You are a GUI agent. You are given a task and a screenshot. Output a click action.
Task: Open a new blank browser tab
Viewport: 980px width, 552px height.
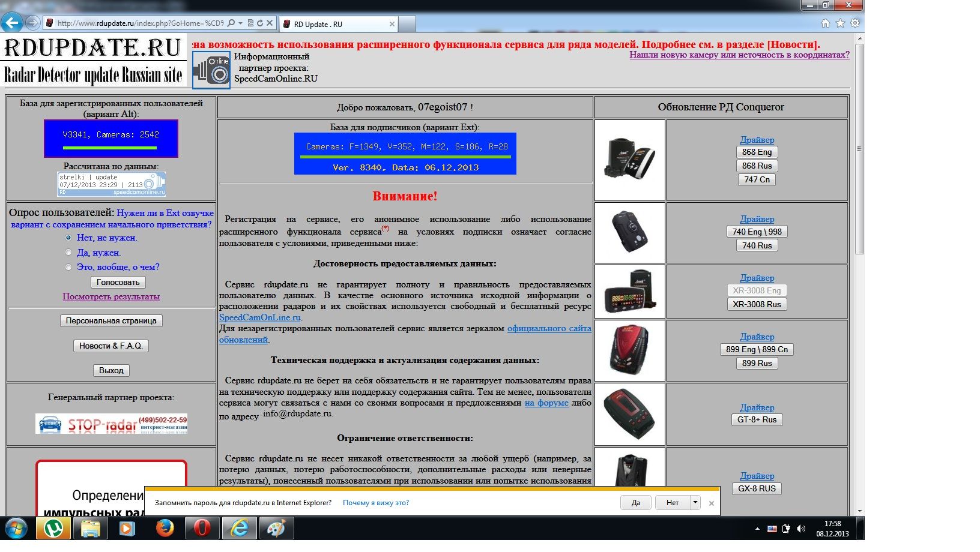pyautogui.click(x=407, y=24)
